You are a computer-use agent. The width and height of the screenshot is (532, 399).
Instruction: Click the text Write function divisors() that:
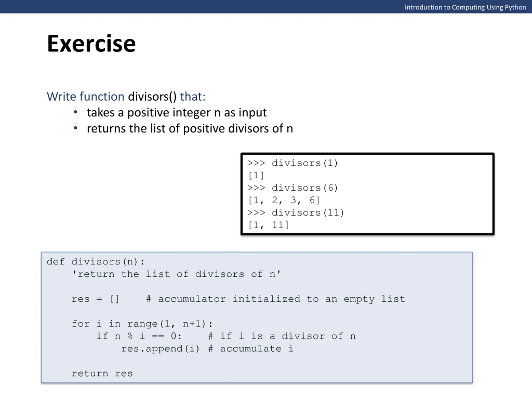coord(126,96)
